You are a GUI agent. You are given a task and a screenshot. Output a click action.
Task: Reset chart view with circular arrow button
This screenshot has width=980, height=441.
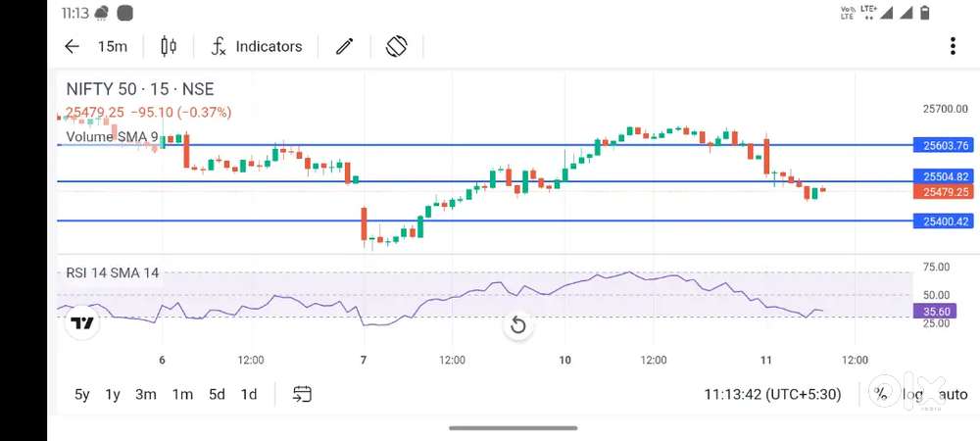point(517,325)
